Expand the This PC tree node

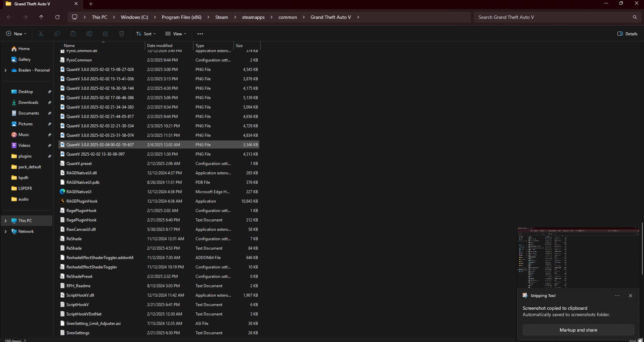[x=5, y=221]
